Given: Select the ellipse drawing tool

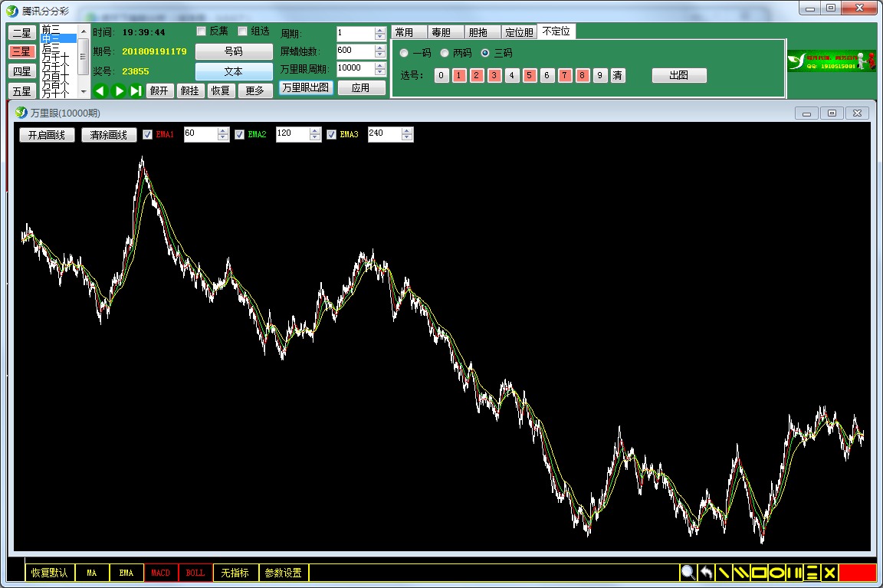Looking at the screenshot, I should [776, 573].
